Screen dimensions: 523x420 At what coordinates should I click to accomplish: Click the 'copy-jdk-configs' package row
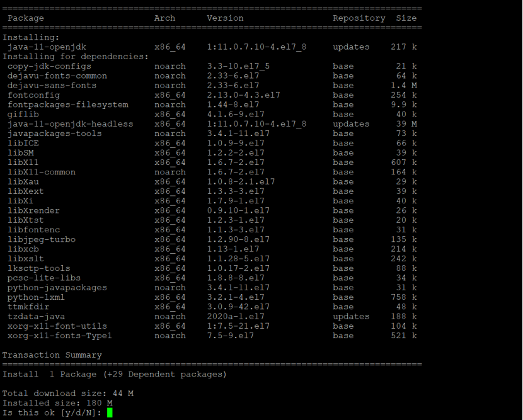click(212, 66)
